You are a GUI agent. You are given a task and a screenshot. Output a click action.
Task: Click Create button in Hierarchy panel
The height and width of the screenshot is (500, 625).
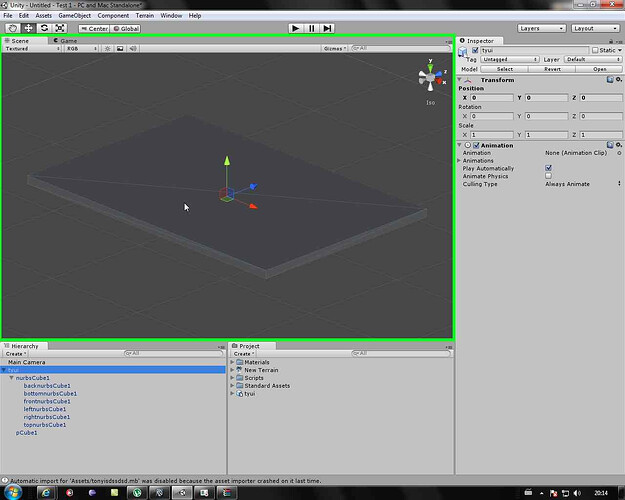[16, 354]
